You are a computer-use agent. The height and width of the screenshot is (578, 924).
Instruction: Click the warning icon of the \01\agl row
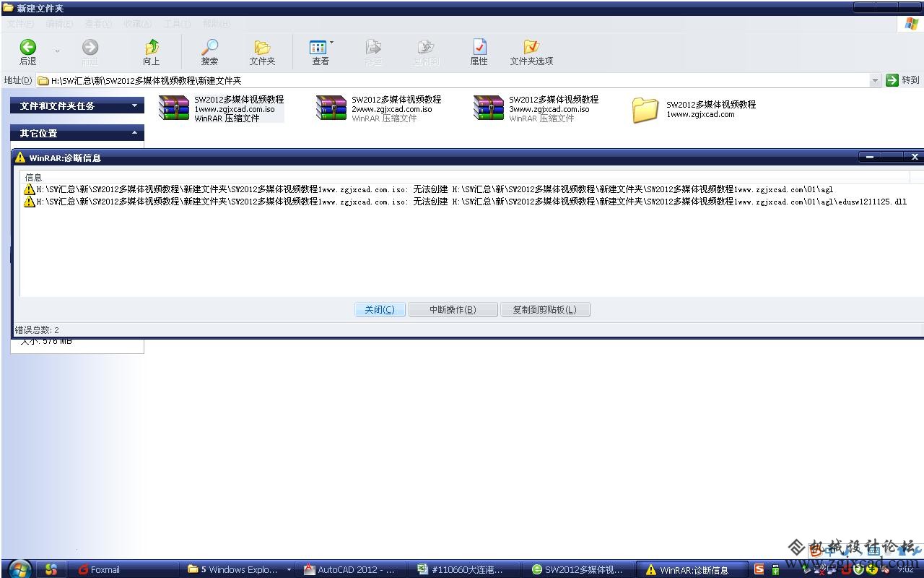pyautogui.click(x=30, y=189)
